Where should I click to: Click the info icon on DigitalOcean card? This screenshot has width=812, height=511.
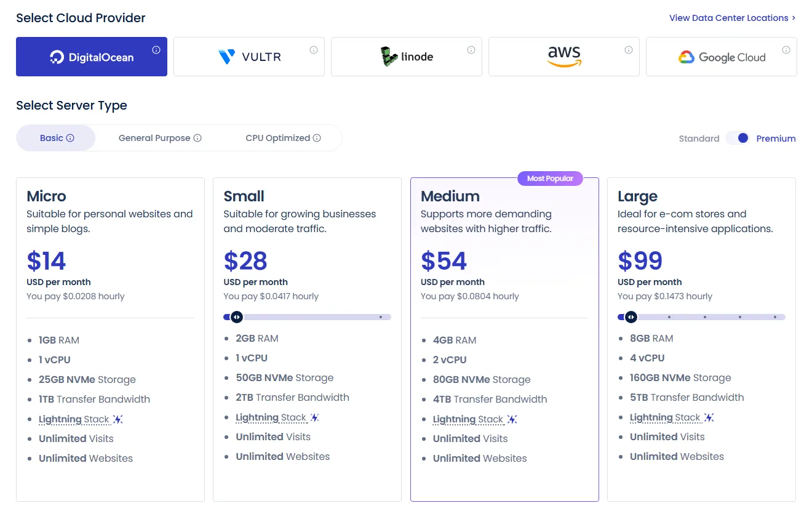click(156, 50)
